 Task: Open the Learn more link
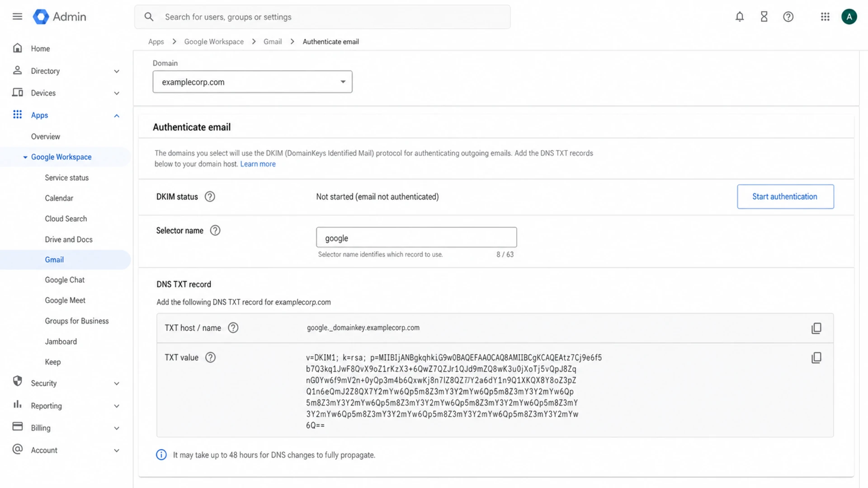tap(258, 164)
